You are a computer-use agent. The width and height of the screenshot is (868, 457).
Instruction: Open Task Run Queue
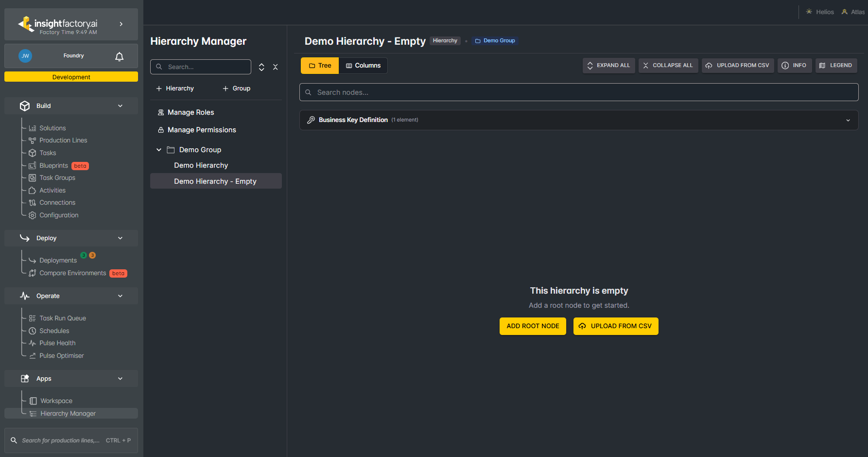(63, 318)
